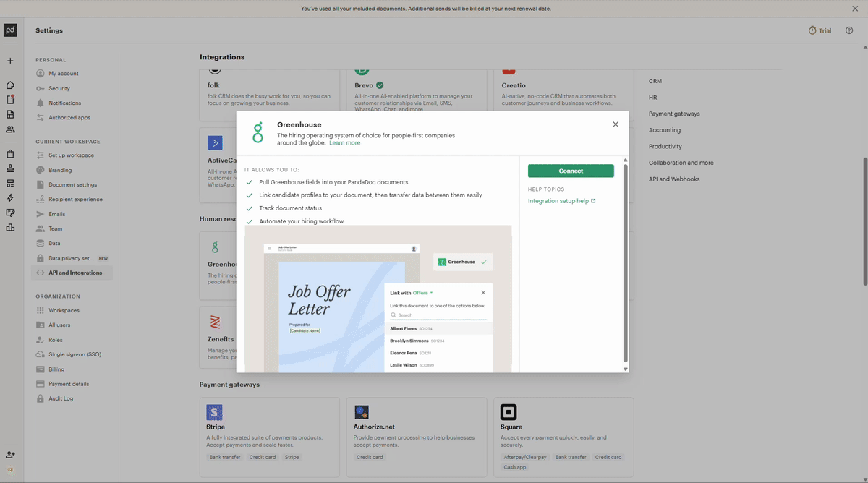Viewport: 868px width, 483px height.
Task: Click the Connect button for Greenhouse
Action: pos(571,171)
